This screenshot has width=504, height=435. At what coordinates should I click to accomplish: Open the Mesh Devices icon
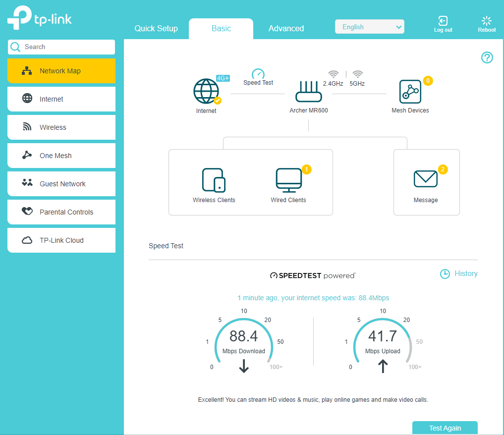pos(410,92)
